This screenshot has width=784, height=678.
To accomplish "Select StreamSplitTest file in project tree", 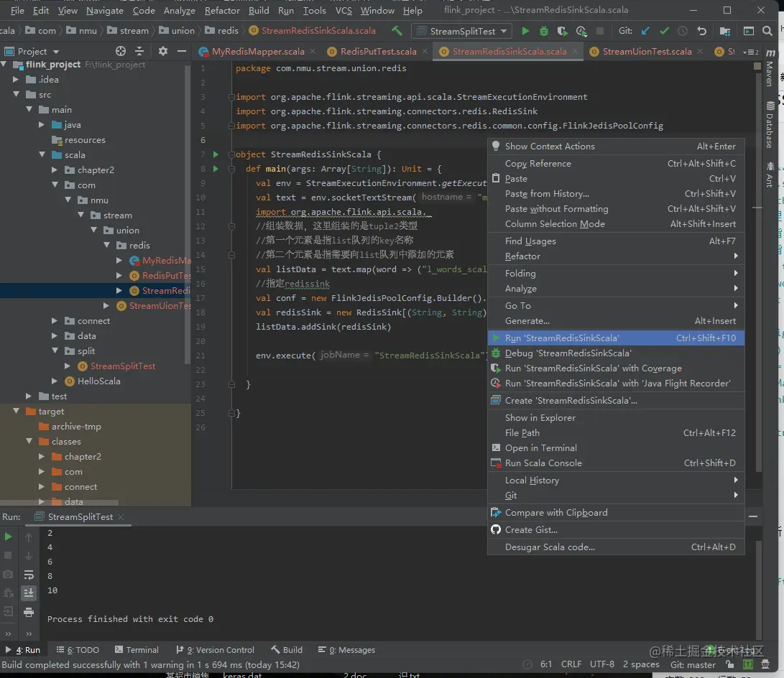I will (x=122, y=366).
